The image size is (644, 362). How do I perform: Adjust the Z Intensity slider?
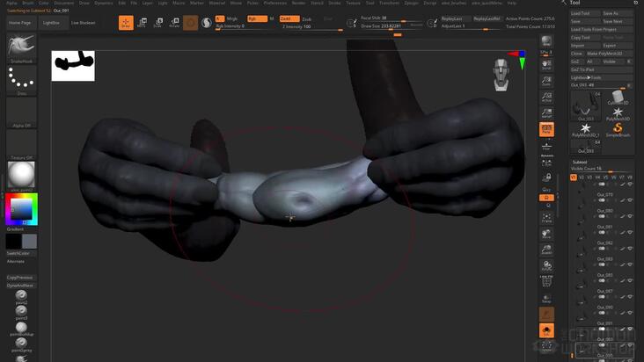(x=311, y=27)
